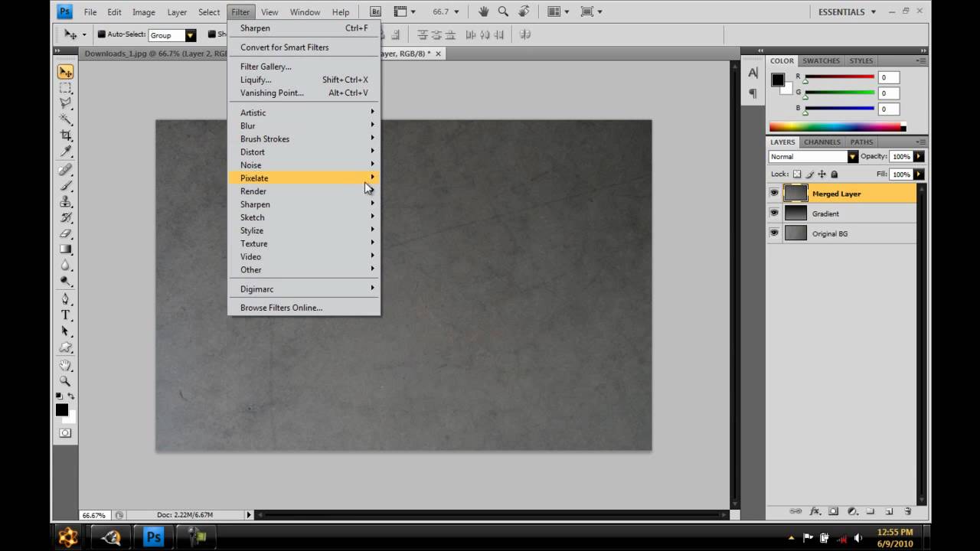Screen dimensions: 980x551
Task: Choose Filter Gallery from menu
Action: 304,67
